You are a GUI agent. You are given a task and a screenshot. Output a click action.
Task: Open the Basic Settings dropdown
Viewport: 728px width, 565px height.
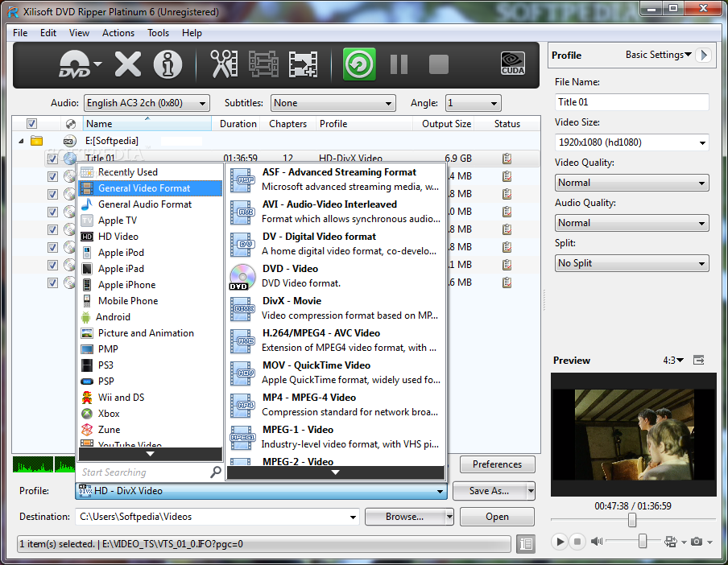[x=659, y=55]
